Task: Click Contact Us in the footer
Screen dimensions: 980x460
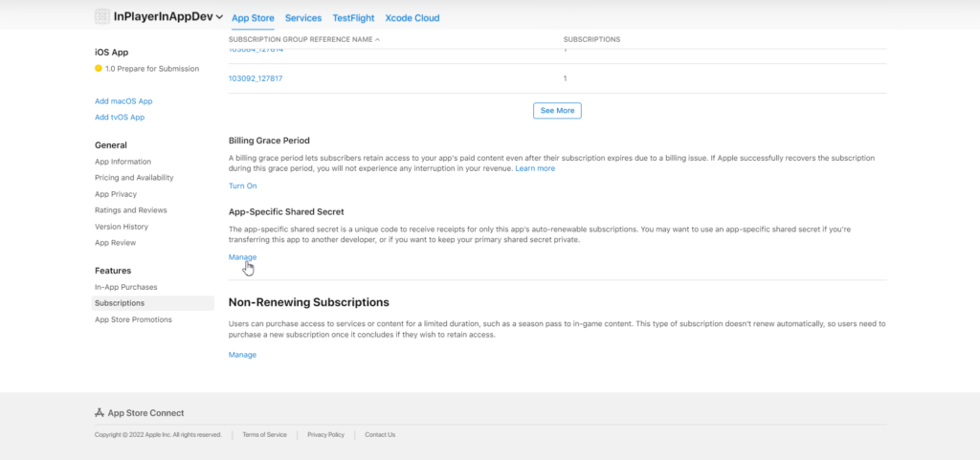Action: [x=380, y=435]
